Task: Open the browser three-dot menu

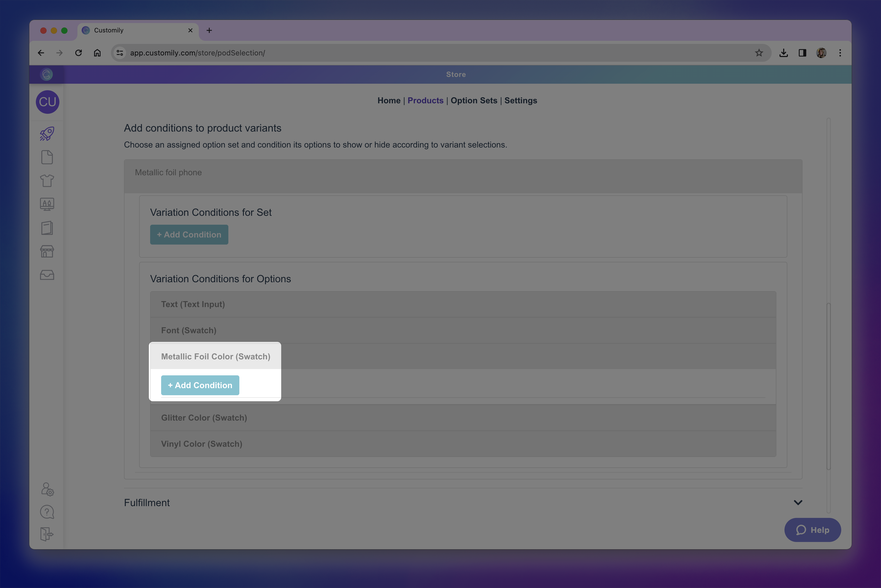Action: pos(840,53)
